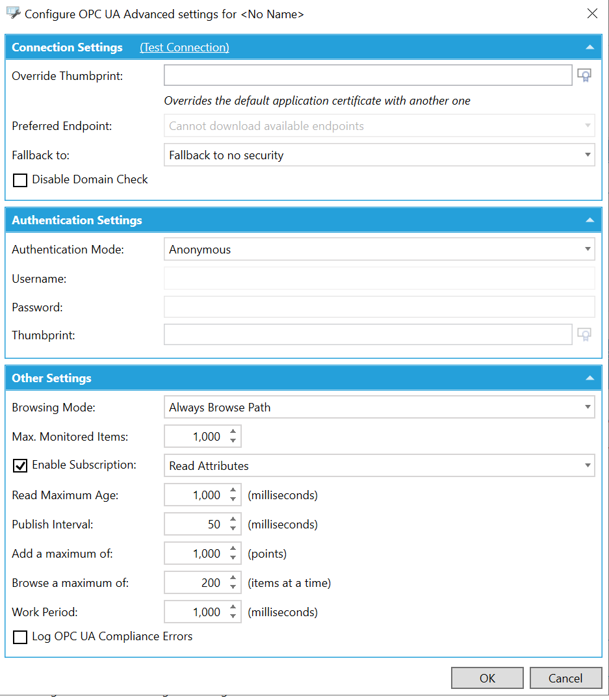Increase Browse a maximum of value

tap(233, 578)
